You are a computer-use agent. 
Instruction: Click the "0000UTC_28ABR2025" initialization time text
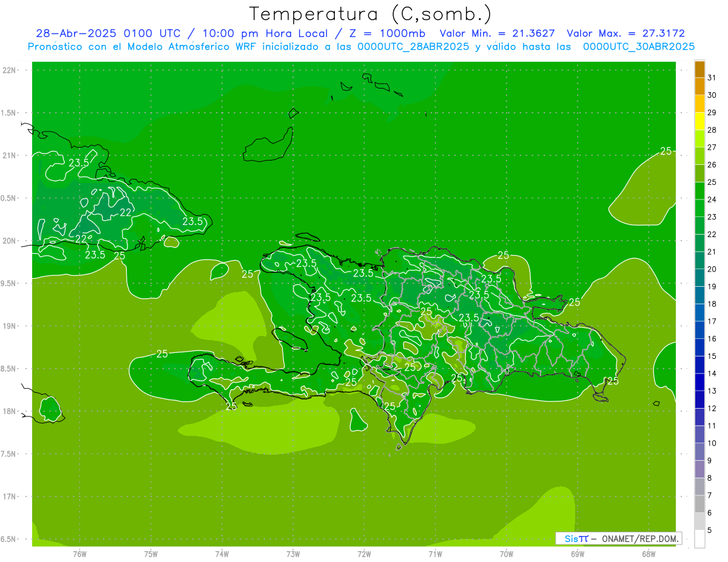413,47
